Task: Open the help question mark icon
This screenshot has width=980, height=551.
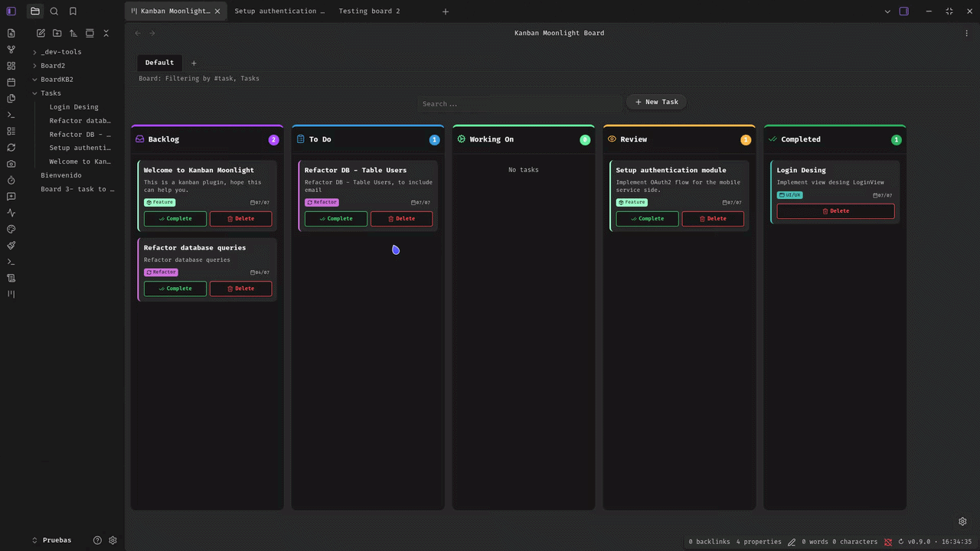Action: 97,540
